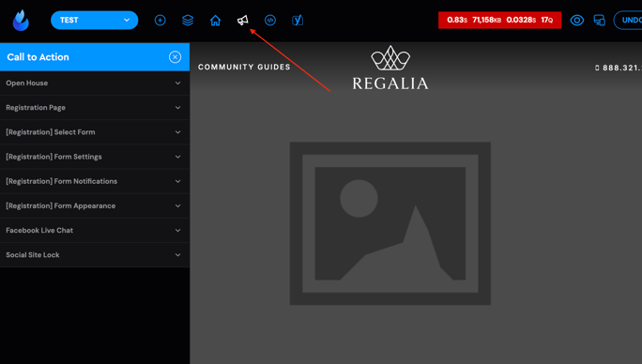Viewport: 642px width, 364px height.
Task: Expand [Registration] Form Notifications section
Action: (95, 181)
